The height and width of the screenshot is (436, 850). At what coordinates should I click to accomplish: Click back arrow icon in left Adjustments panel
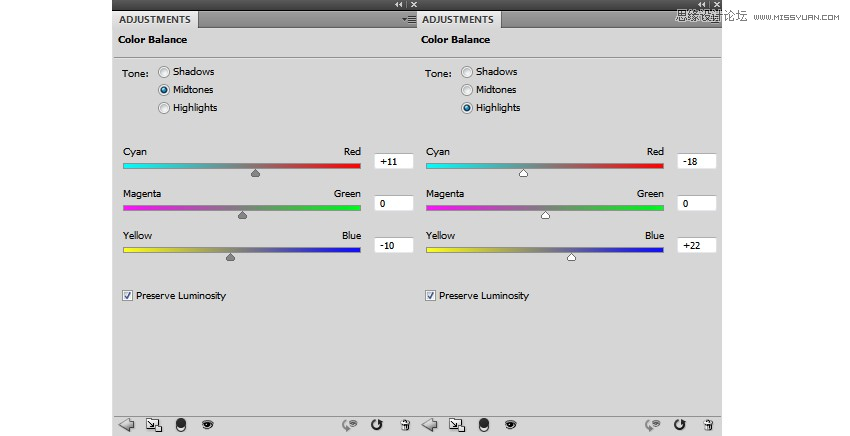[126, 425]
